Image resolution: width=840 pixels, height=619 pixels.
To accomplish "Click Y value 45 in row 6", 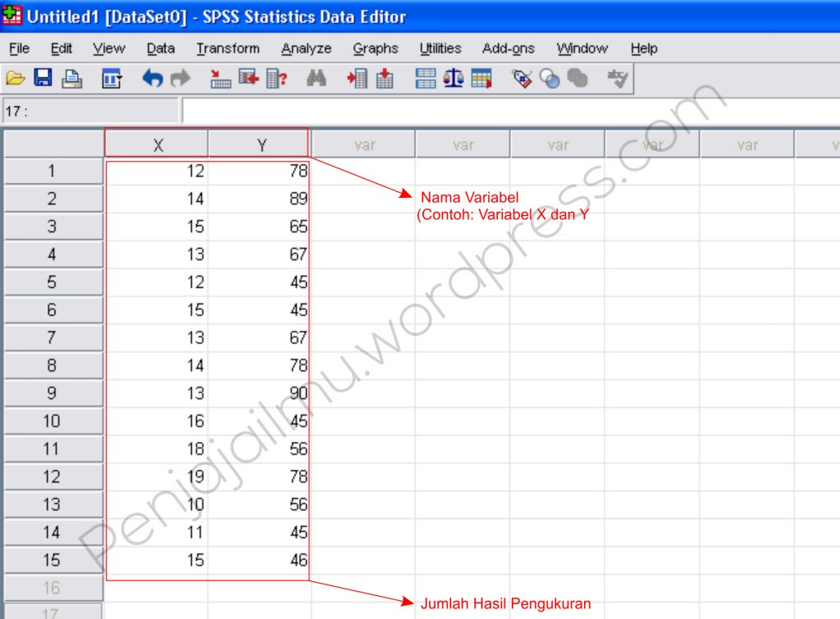I will (258, 310).
